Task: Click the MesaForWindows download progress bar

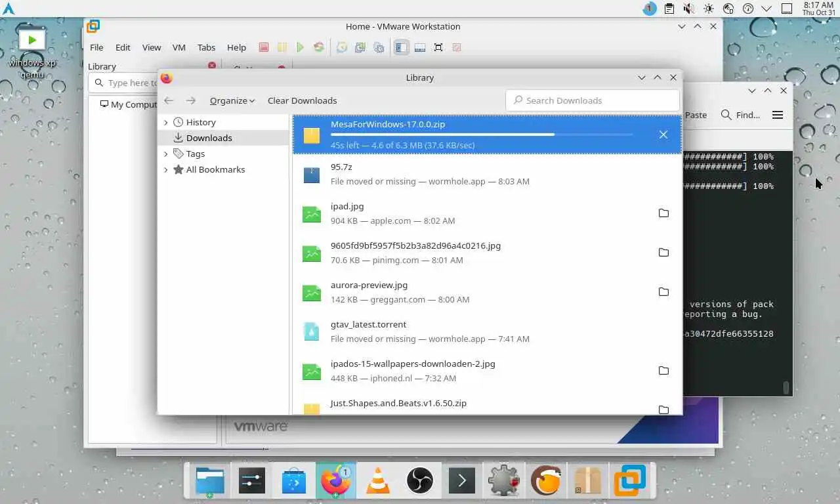Action: pos(482,135)
